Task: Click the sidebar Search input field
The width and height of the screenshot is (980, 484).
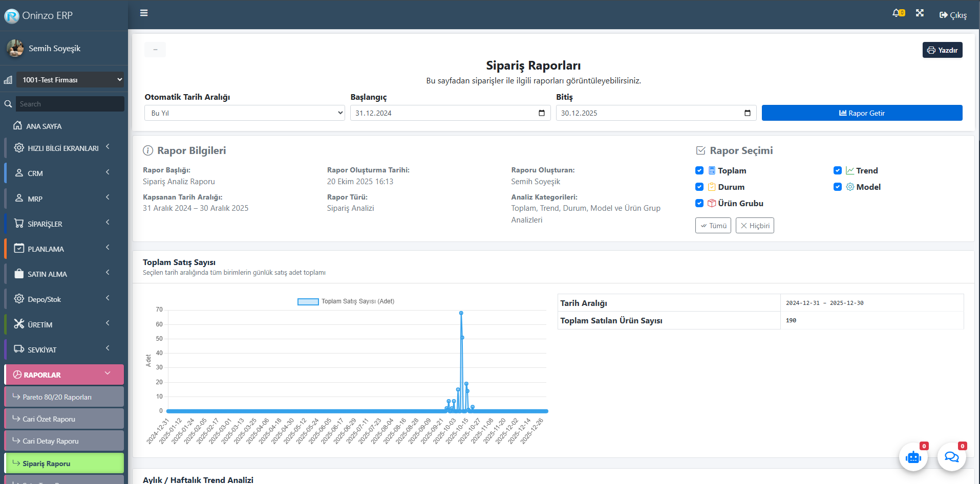Action: (x=70, y=104)
